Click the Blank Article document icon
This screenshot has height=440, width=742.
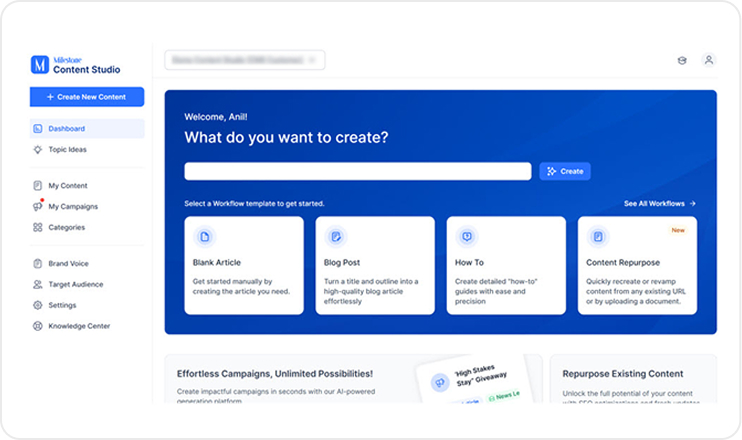coord(205,237)
